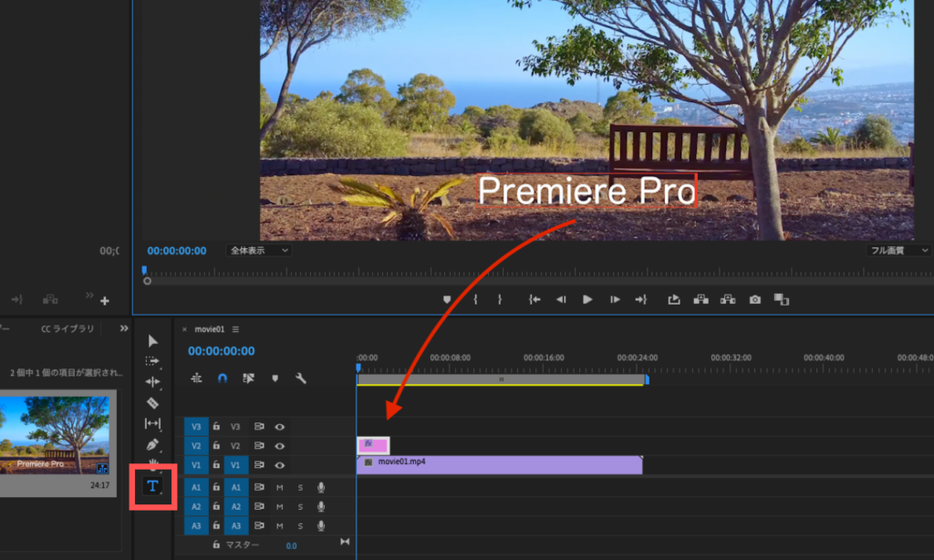Click the Program monitor blue timecode
Image resolution: width=934 pixels, height=560 pixels.
(x=177, y=251)
